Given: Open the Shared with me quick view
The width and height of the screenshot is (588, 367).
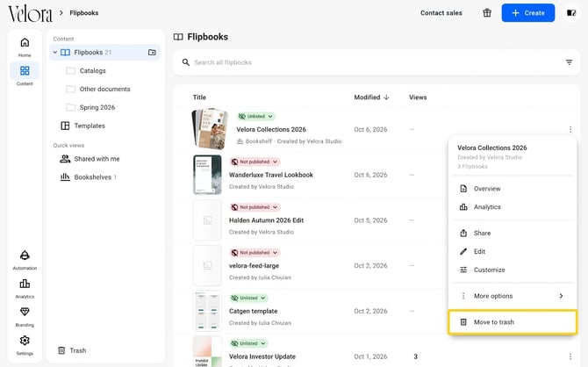Looking at the screenshot, I should (90, 159).
